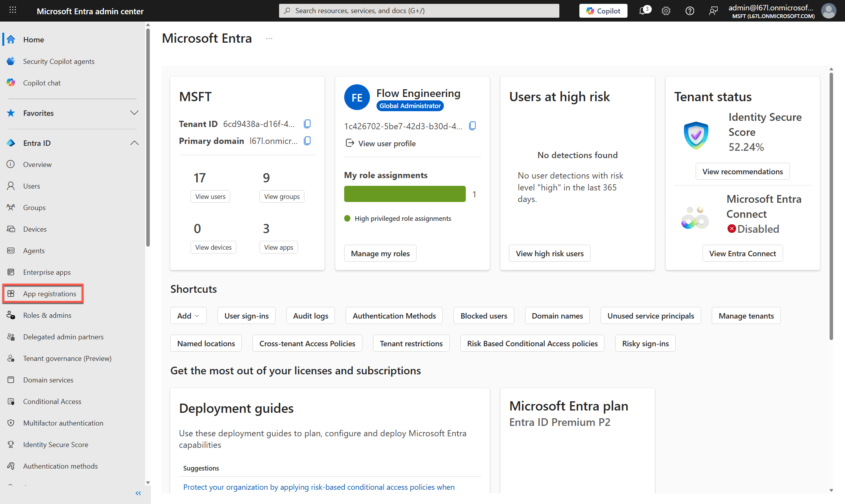845x504 pixels.
Task: Click View Entra Connect button
Action: coord(743,253)
